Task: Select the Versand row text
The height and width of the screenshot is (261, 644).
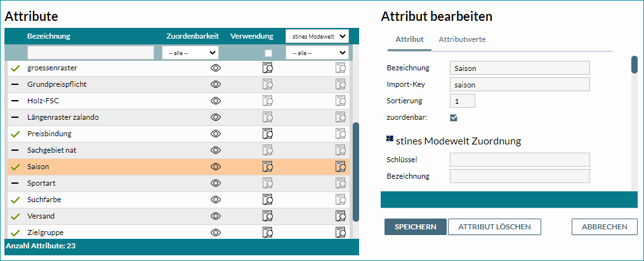Action: [41, 216]
